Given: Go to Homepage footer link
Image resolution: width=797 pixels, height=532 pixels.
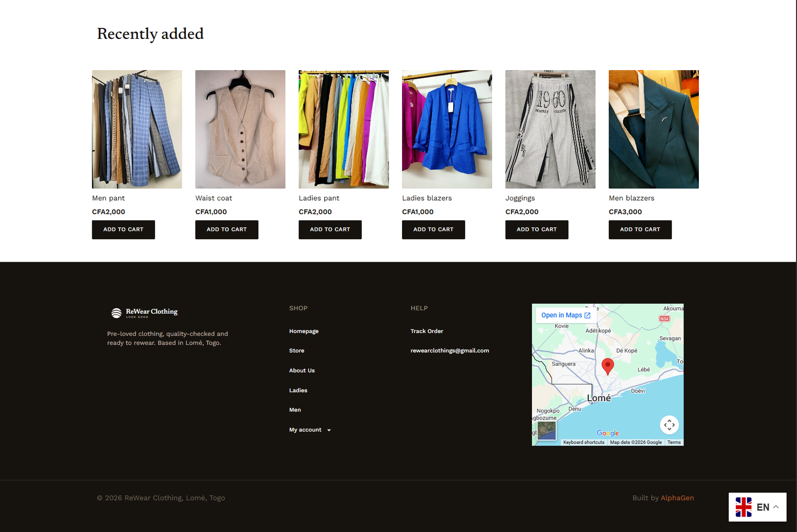Looking at the screenshot, I should pyautogui.click(x=304, y=331).
